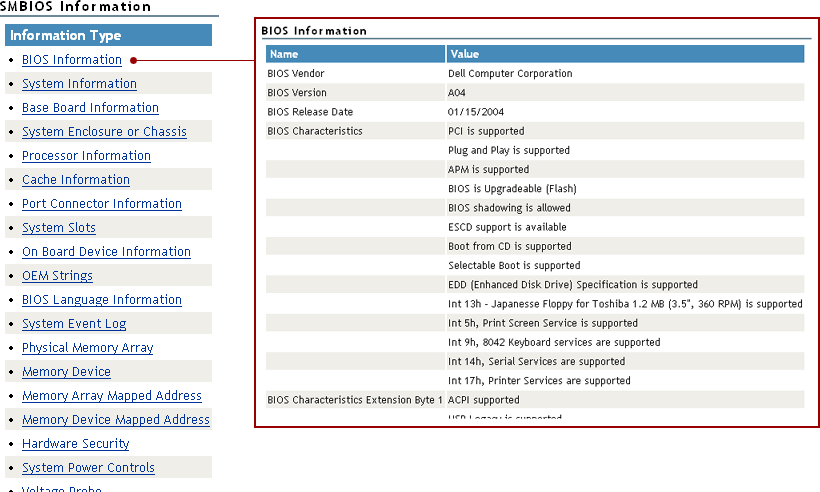Screen dimensions: 820x492
Task: Open Processor Information page
Action: pos(86,156)
